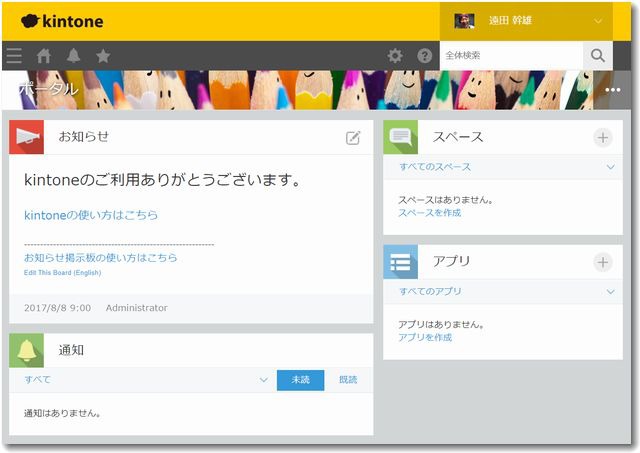Click the アプリを作成 link

(x=425, y=337)
